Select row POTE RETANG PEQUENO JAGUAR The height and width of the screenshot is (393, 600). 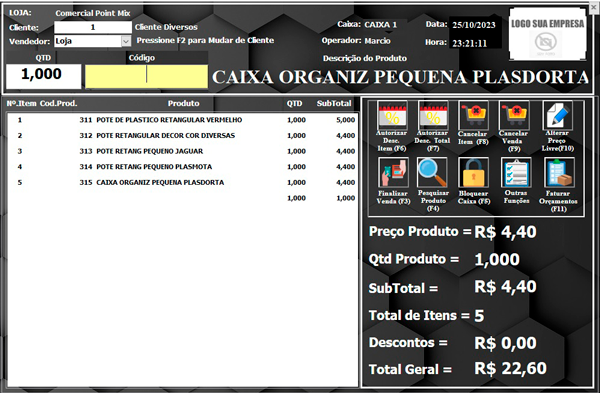tap(183, 152)
